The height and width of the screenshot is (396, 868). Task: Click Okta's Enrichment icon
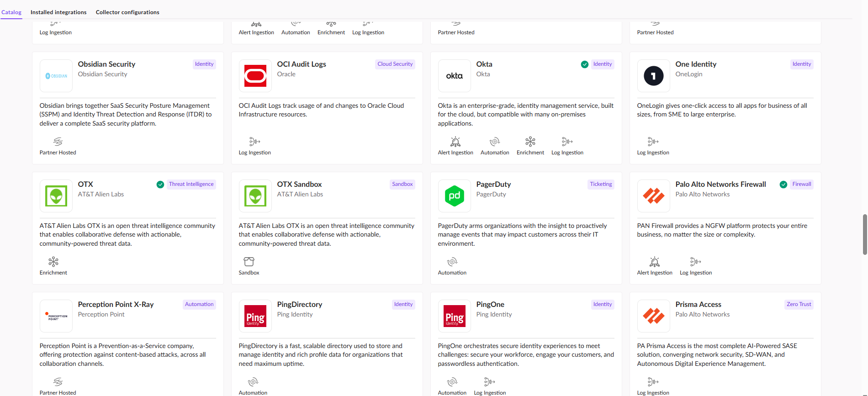pyautogui.click(x=530, y=142)
